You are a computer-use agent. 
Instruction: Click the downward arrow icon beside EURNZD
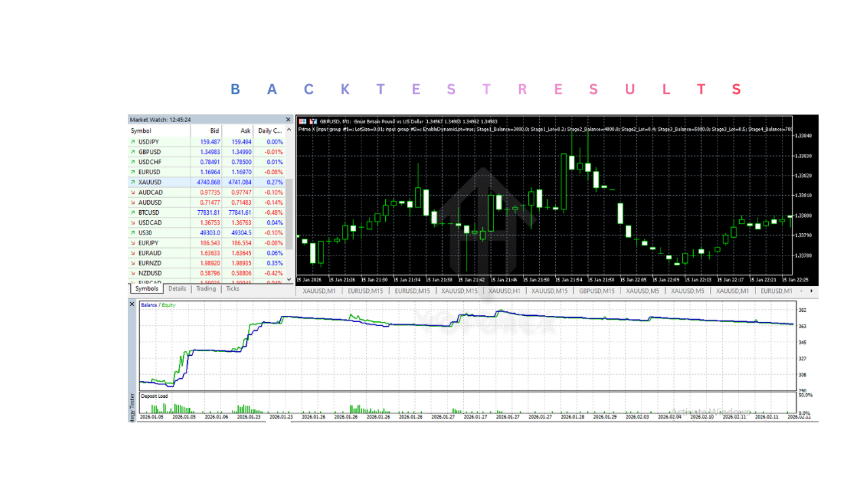(132, 263)
